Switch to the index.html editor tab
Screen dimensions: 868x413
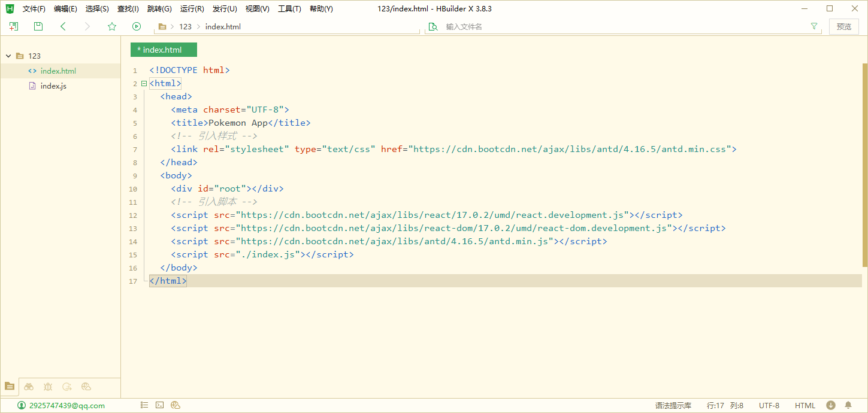163,50
